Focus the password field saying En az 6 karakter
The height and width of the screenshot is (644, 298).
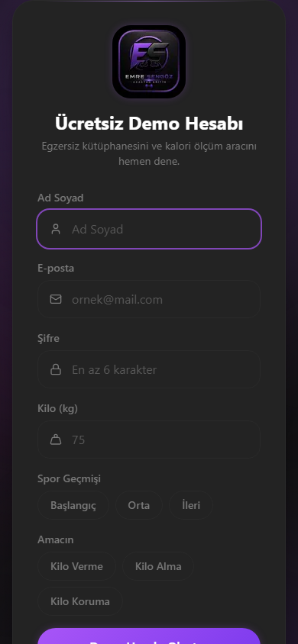pos(149,369)
